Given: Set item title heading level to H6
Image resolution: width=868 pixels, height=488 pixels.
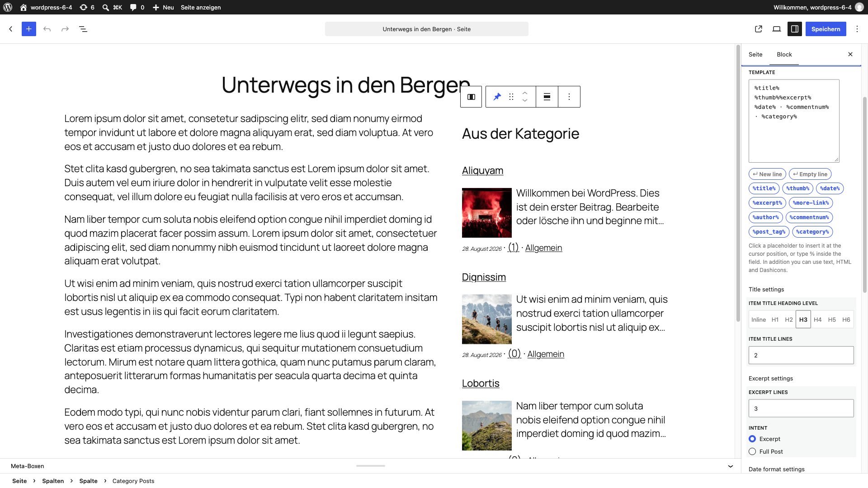Looking at the screenshot, I should [x=846, y=319].
